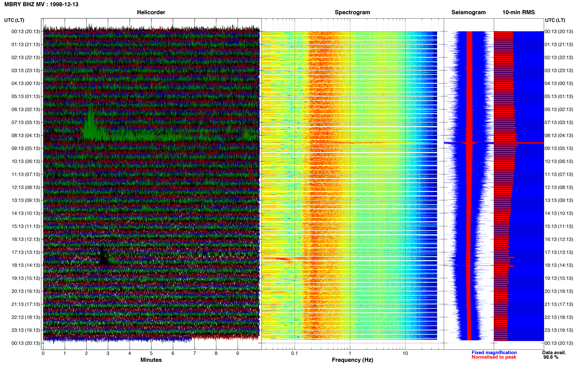This screenshot has width=588, height=368.
Task: Click the right UTC (LT) axis label
Action: (555, 20)
